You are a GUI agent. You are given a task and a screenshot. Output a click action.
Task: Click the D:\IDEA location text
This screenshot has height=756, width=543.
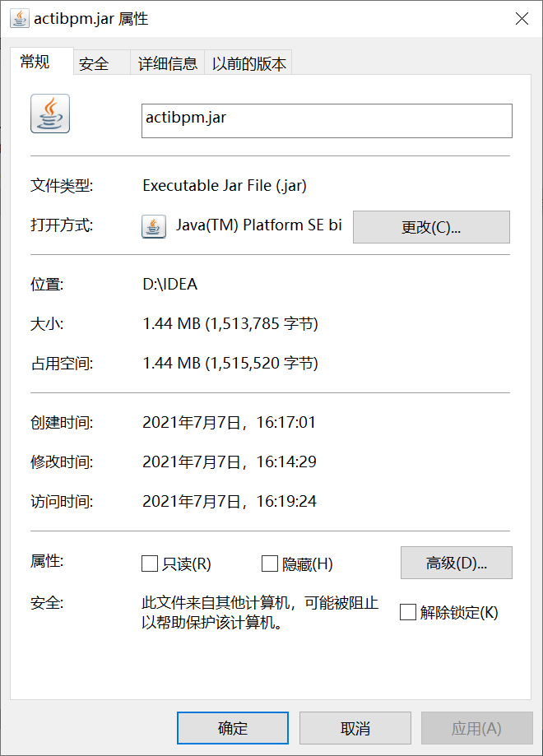[170, 285]
